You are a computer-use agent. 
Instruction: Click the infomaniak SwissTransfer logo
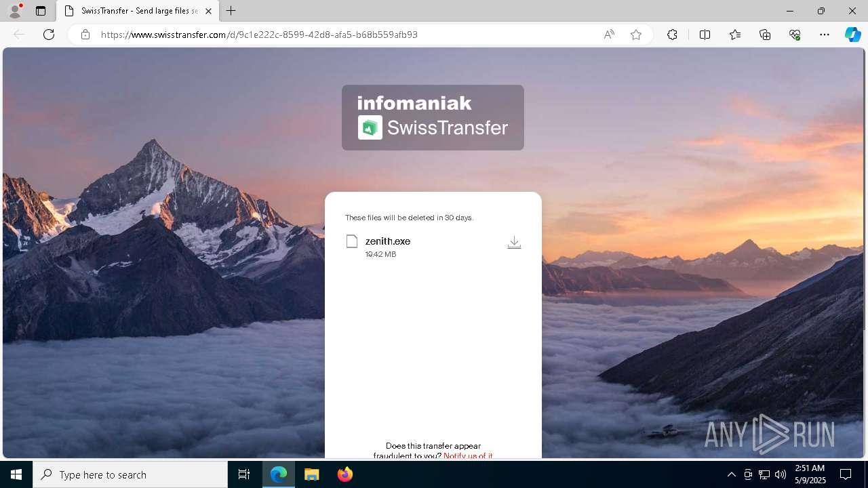433,117
